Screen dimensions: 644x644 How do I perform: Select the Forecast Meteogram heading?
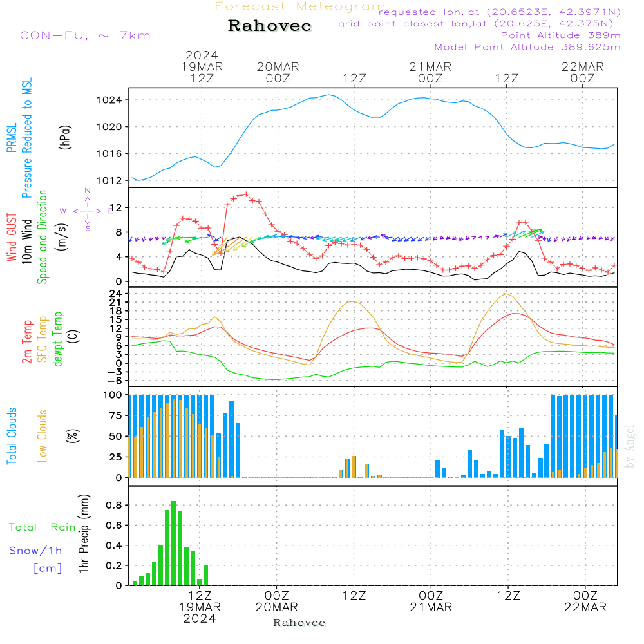click(x=300, y=6)
